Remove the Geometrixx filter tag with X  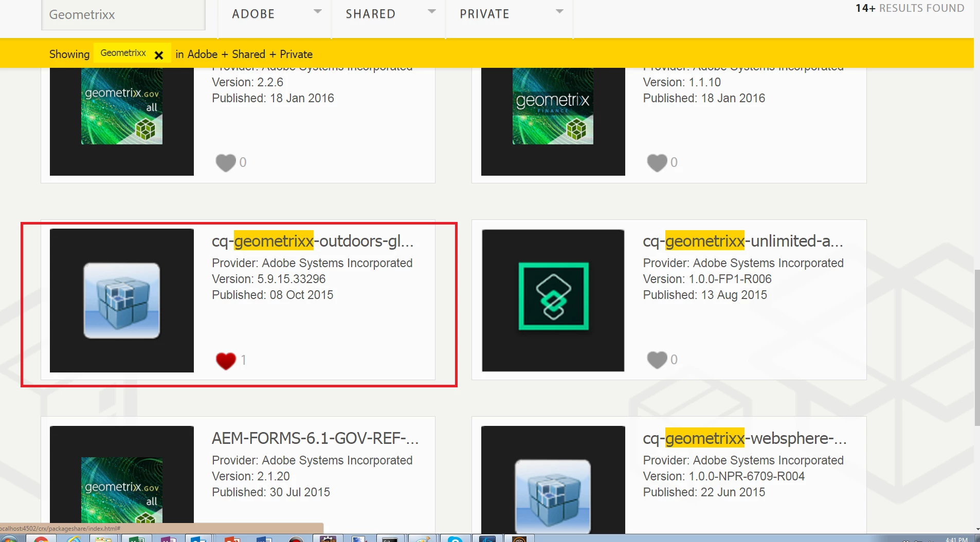(159, 55)
